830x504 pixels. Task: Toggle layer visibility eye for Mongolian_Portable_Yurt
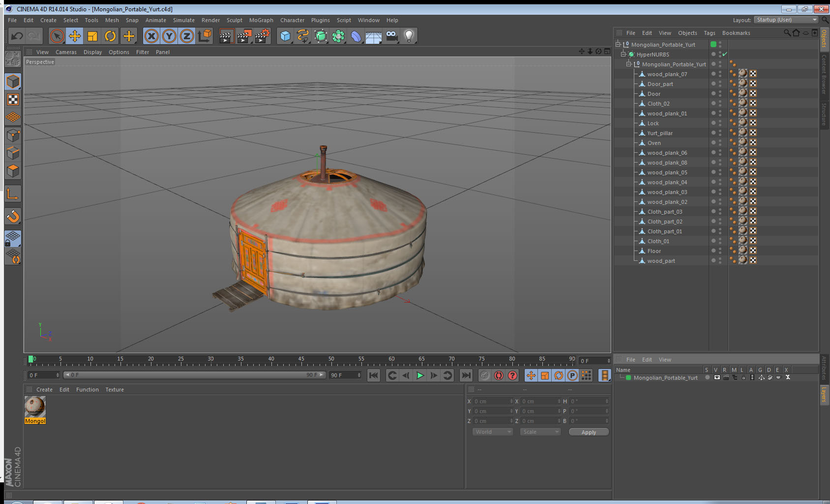coord(717,377)
